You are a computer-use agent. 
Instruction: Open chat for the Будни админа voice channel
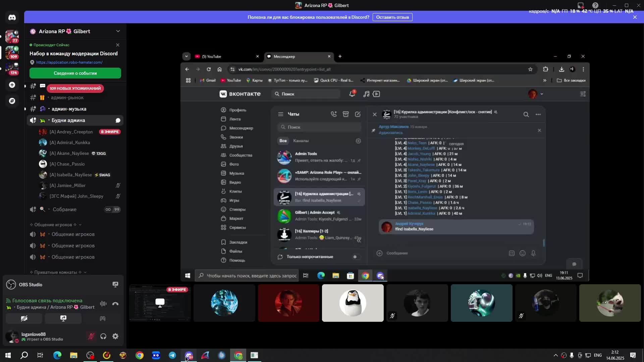coord(118,120)
